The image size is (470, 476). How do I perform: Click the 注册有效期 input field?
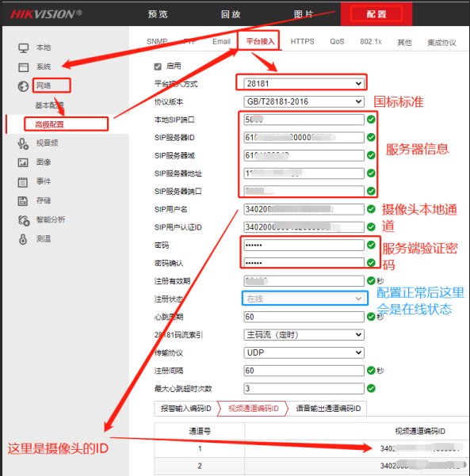tap(304, 281)
